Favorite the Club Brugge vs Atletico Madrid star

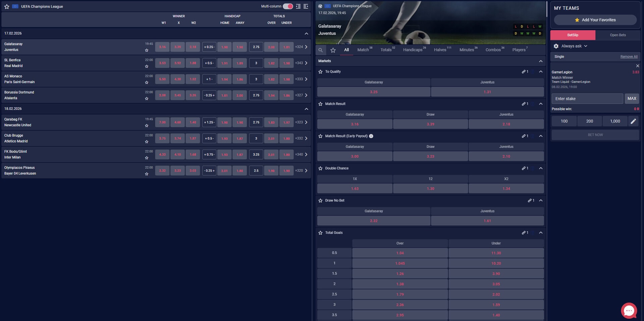point(147,142)
